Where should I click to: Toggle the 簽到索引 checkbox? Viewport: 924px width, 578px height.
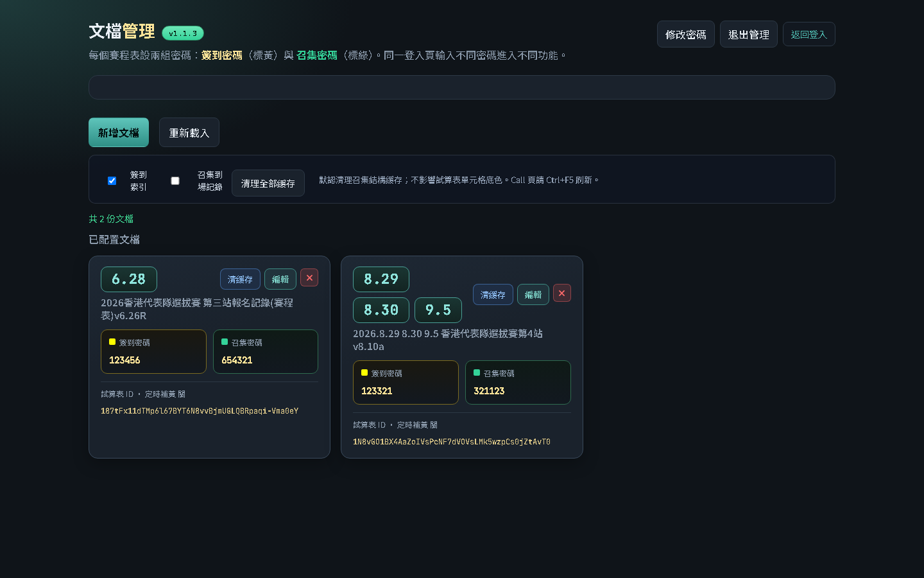click(x=112, y=180)
